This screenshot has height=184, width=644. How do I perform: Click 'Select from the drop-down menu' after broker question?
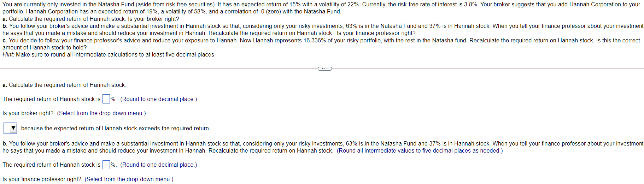101,113
